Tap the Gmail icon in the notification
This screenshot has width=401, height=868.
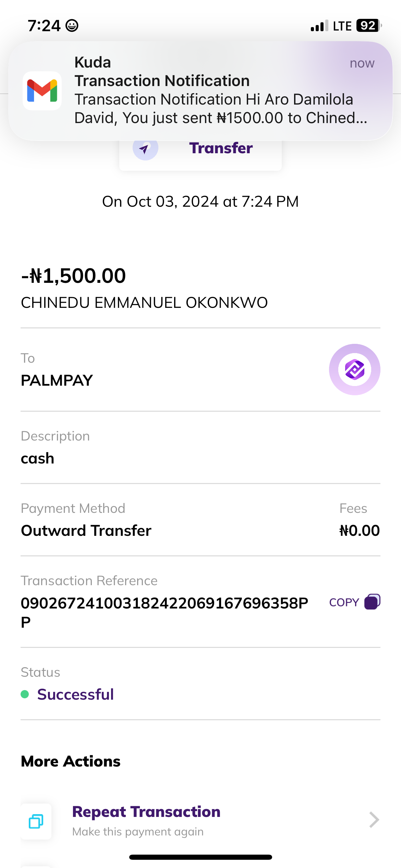(42, 91)
